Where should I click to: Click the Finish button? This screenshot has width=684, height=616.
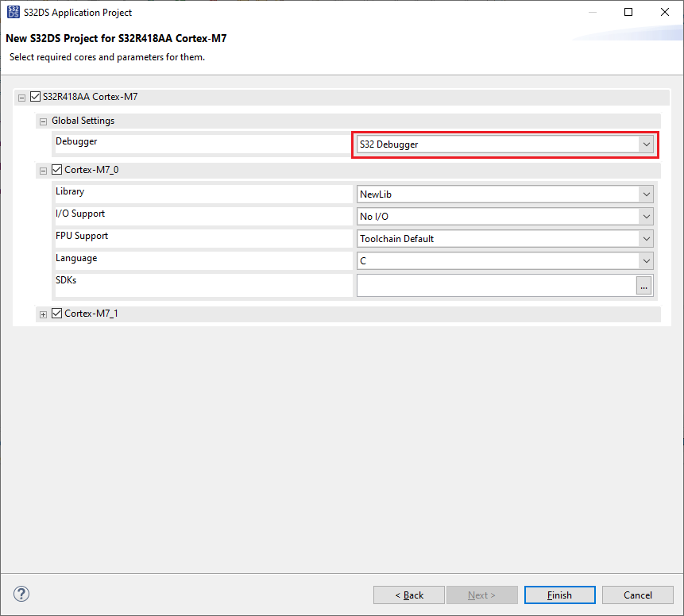point(559,595)
